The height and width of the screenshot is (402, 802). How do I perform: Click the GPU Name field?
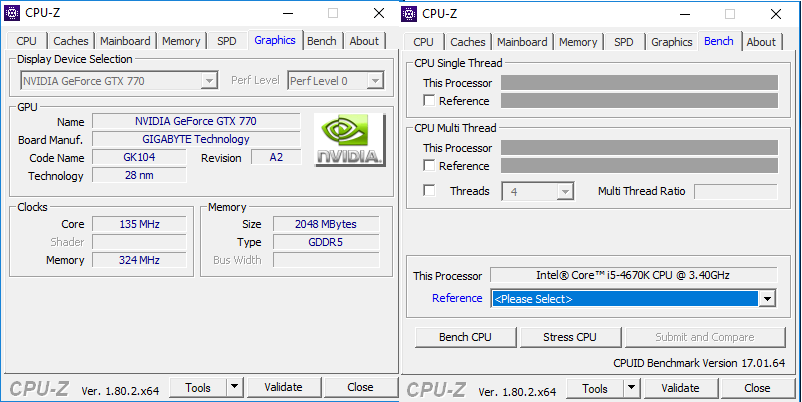pyautogui.click(x=196, y=121)
